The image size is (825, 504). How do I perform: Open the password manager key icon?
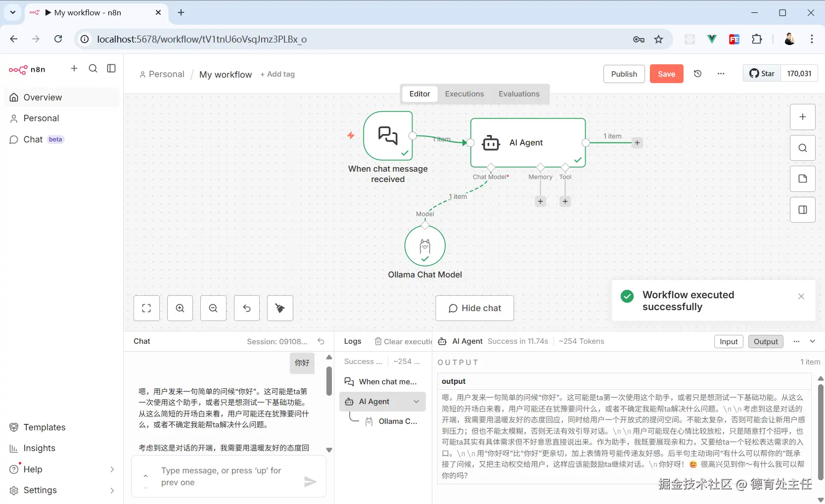[639, 39]
